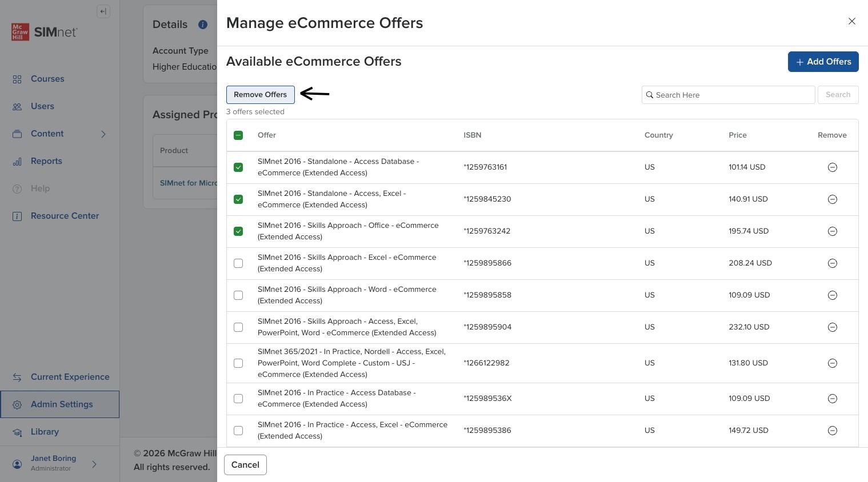Check the Skills Approach Access, Excel, PowerPoint offer
This screenshot has width=868, height=482.
238,327
